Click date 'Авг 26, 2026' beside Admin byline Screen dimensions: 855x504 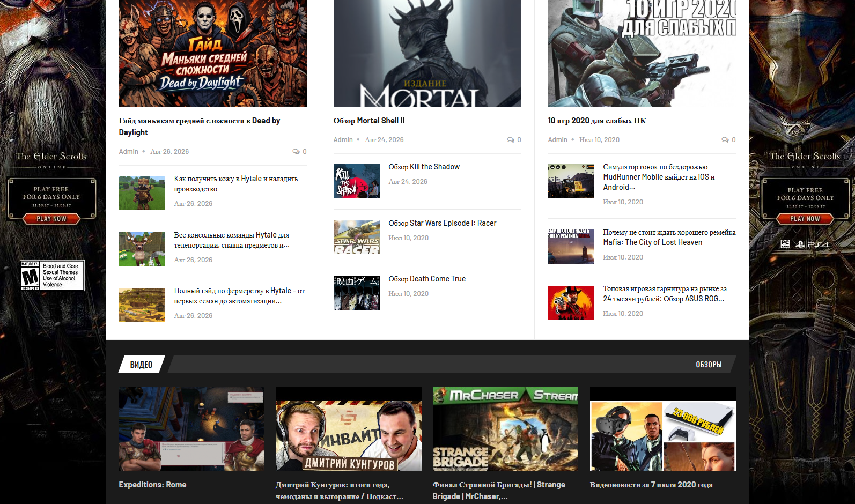pyautogui.click(x=169, y=152)
